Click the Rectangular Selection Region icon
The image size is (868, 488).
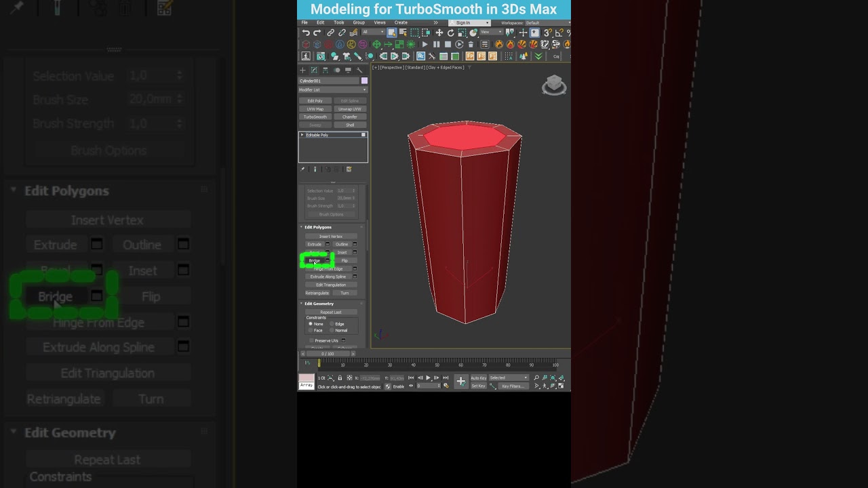coord(414,33)
